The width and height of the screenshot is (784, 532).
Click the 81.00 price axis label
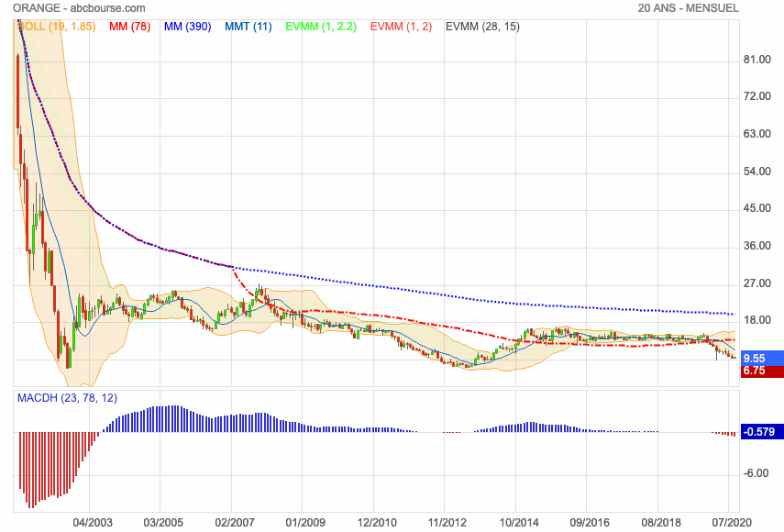click(757, 60)
